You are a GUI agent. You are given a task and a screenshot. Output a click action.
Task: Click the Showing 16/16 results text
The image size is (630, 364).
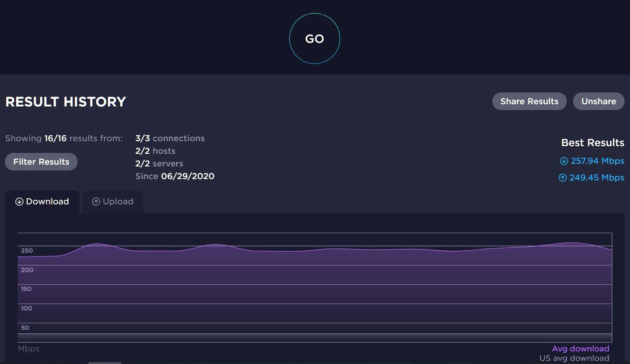click(x=64, y=138)
